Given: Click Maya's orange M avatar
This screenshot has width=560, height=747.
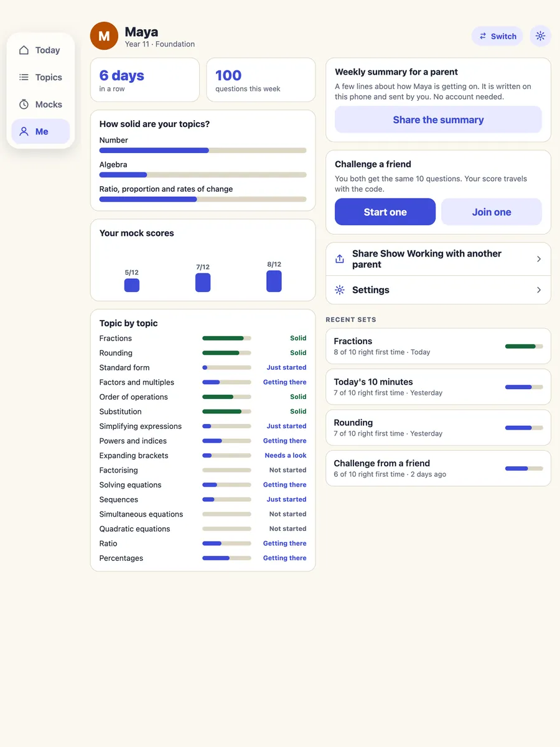Looking at the screenshot, I should 104,36.
